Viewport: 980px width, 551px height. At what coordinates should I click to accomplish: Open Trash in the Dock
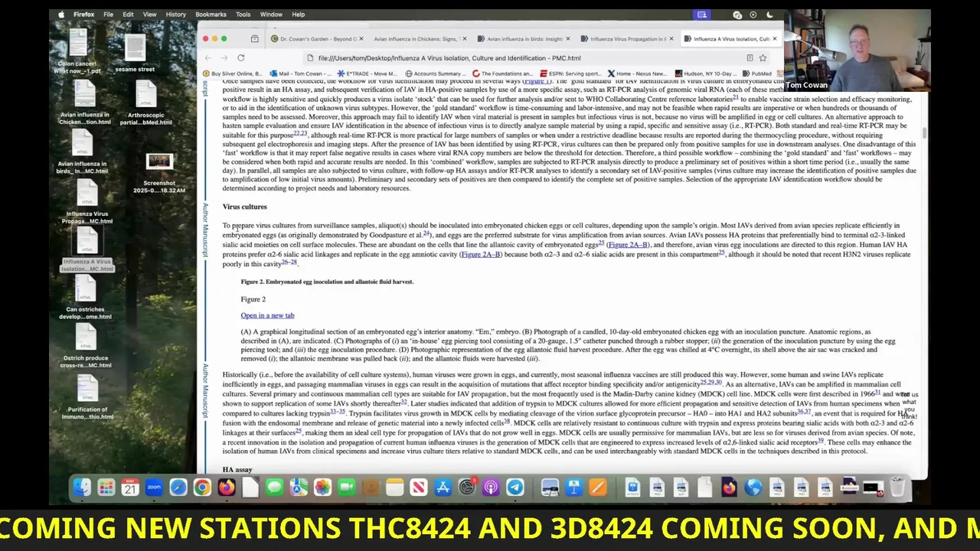(897, 487)
